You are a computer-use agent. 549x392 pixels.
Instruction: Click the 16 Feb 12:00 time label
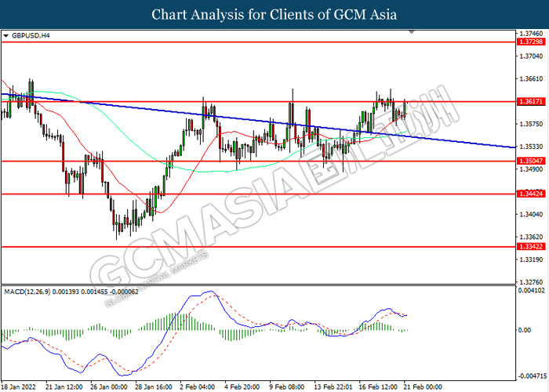point(379,387)
